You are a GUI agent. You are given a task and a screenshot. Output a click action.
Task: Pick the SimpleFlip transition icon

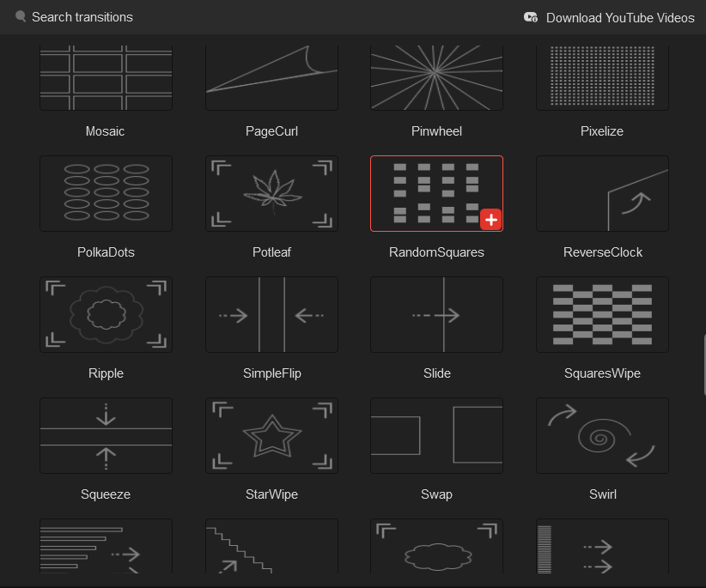tap(271, 314)
